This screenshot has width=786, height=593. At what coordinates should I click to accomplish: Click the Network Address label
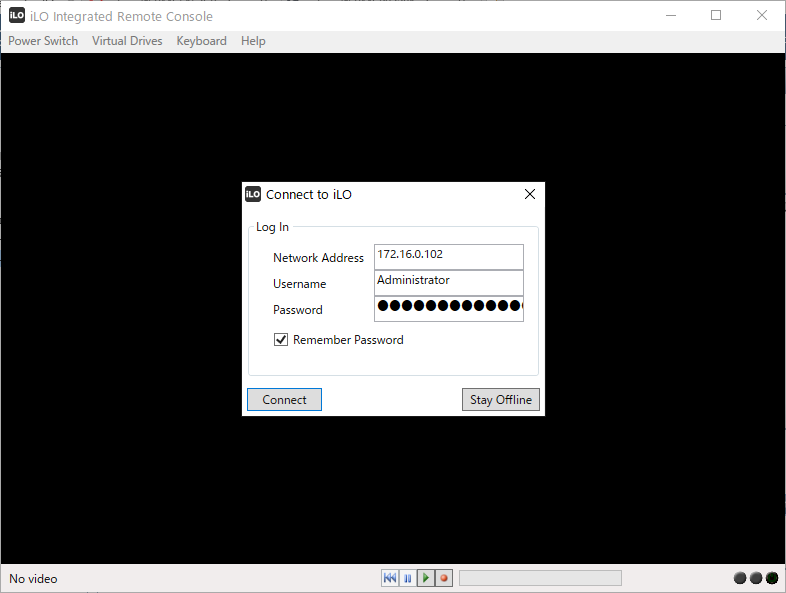point(318,258)
